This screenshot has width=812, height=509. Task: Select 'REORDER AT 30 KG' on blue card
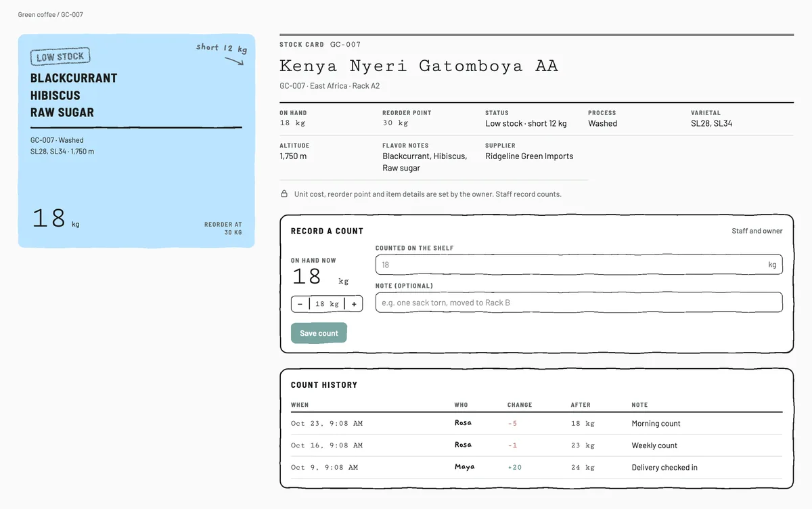pos(223,228)
